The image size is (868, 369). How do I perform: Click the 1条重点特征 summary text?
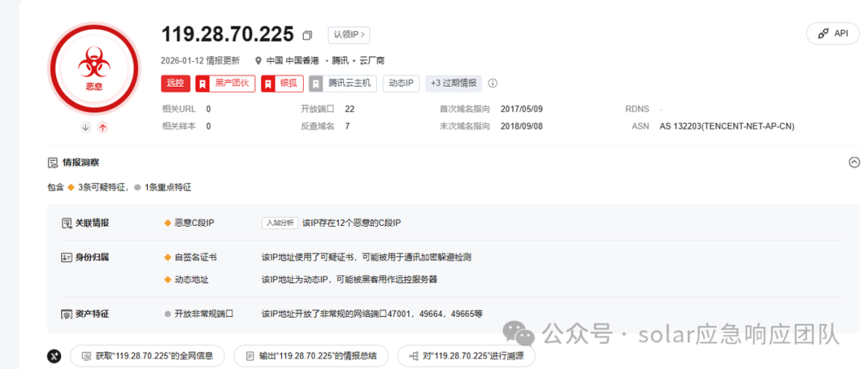coord(168,187)
